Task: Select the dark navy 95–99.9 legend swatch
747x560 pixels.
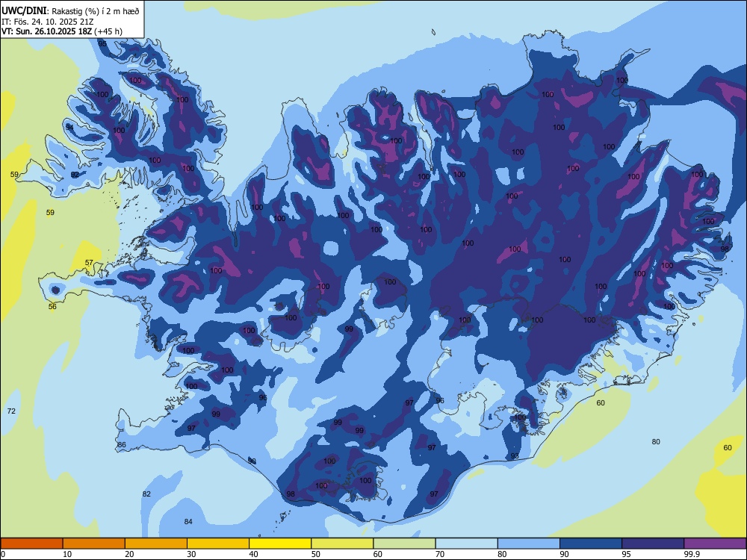Action: coord(653,544)
